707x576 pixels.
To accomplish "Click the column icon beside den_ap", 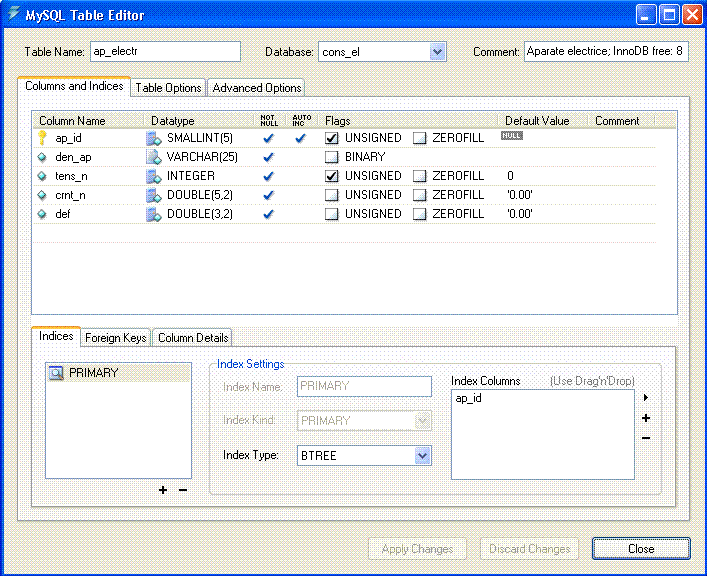I will [x=42, y=157].
